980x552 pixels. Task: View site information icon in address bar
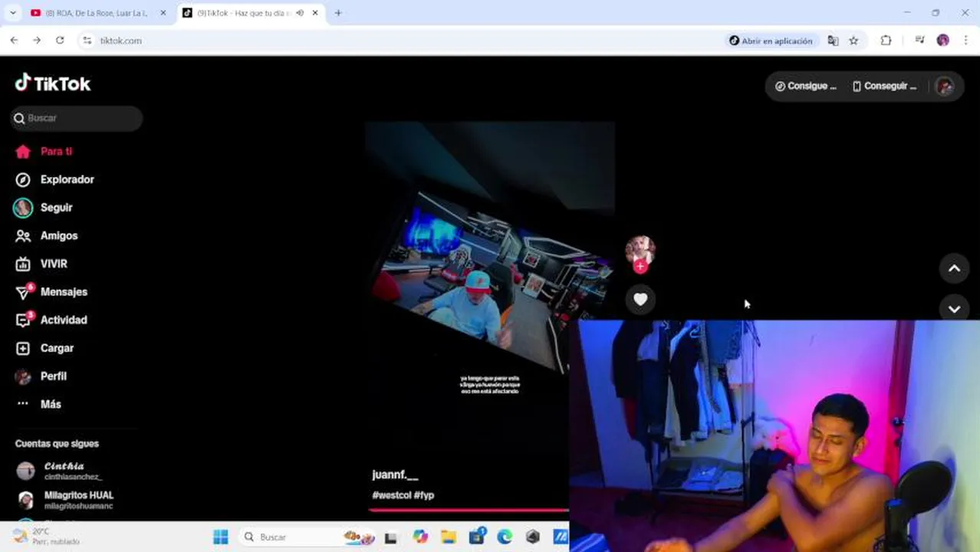(x=87, y=41)
